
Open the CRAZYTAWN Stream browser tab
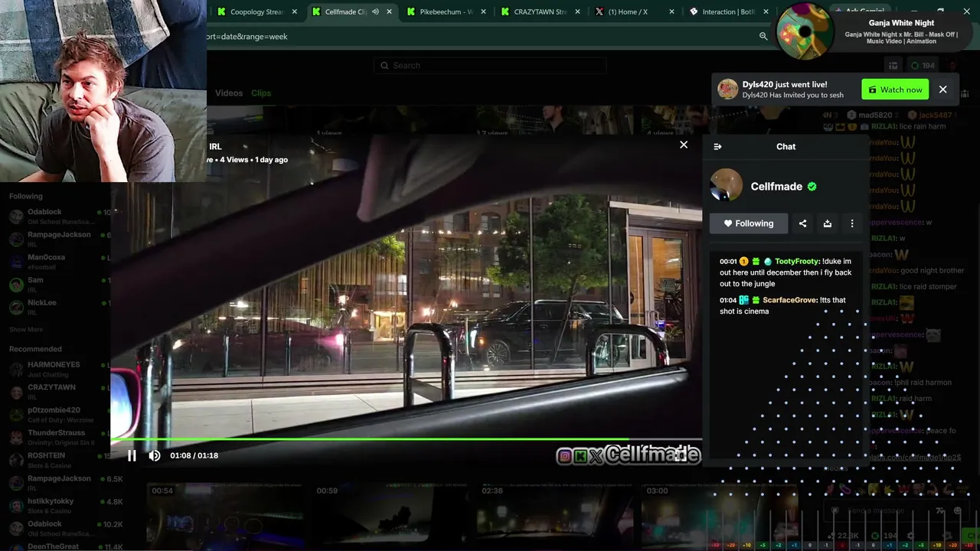[x=541, y=12]
